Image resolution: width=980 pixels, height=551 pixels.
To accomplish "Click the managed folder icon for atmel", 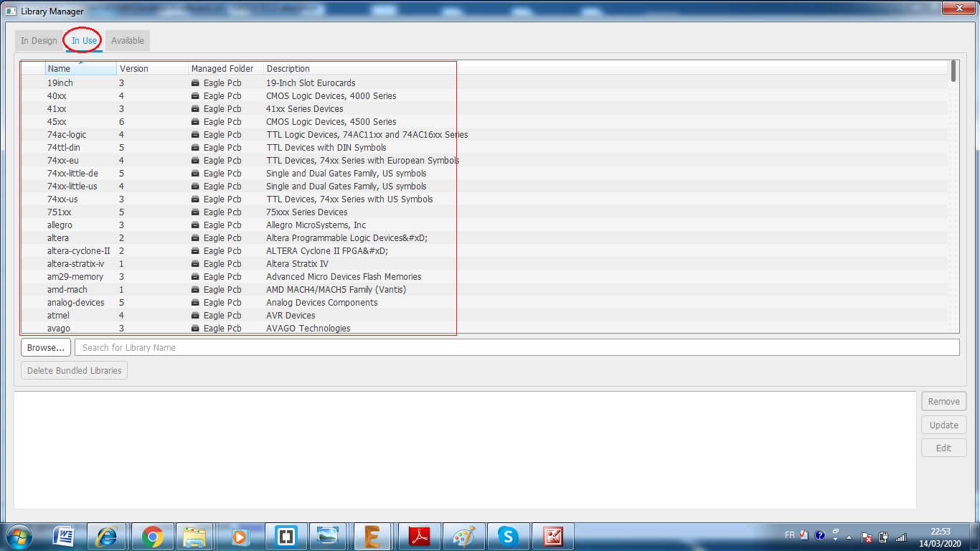I will pos(195,316).
